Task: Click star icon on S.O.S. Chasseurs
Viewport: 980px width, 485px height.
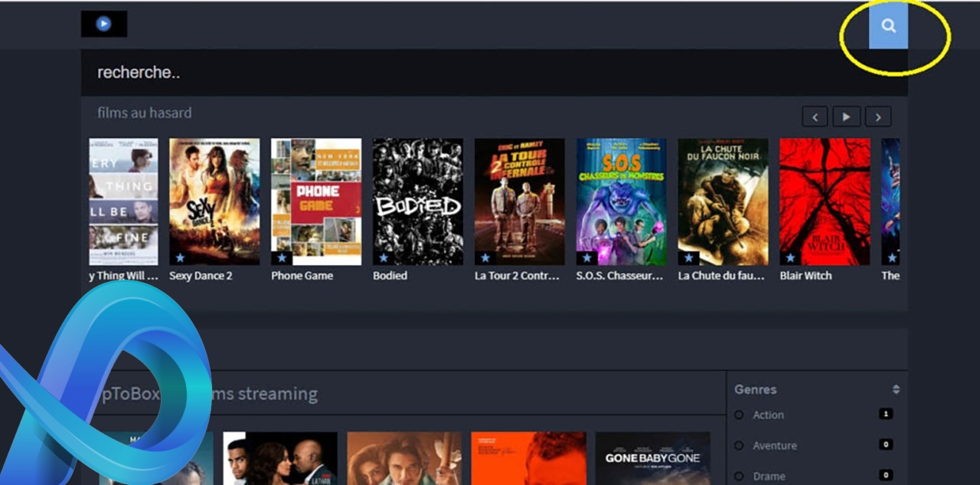Action: (x=587, y=257)
